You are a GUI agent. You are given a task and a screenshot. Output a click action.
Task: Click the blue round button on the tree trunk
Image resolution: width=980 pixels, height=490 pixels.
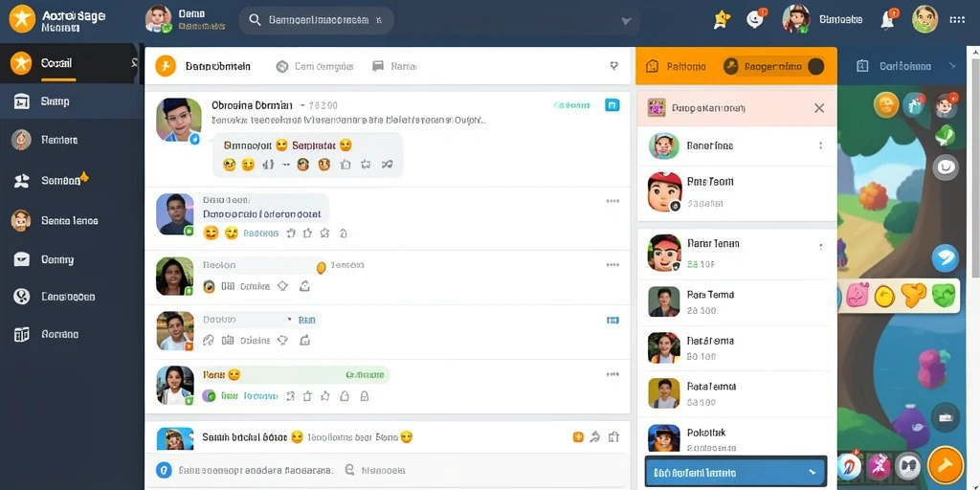946,258
